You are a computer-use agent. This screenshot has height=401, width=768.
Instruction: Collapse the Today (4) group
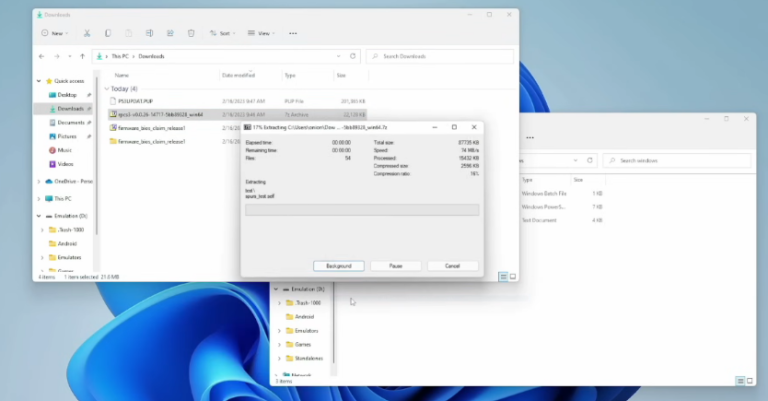(107, 89)
